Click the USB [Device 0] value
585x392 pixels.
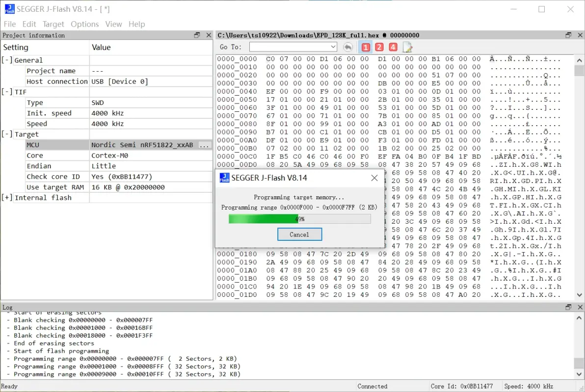click(120, 81)
